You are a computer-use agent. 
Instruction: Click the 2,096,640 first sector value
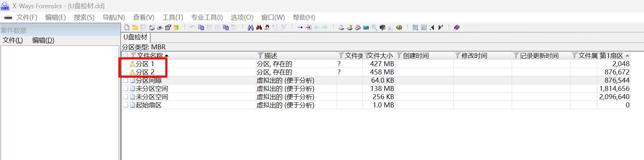(x=614, y=97)
